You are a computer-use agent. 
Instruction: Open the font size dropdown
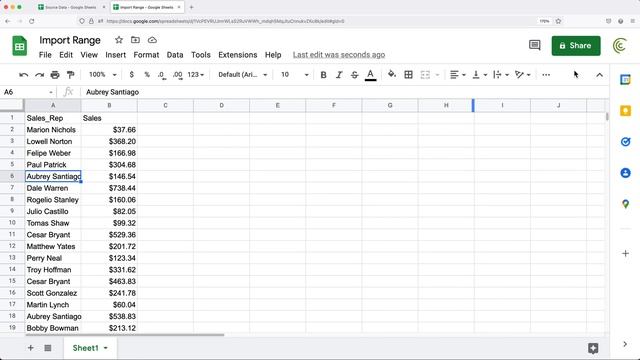pyautogui.click(x=294, y=75)
